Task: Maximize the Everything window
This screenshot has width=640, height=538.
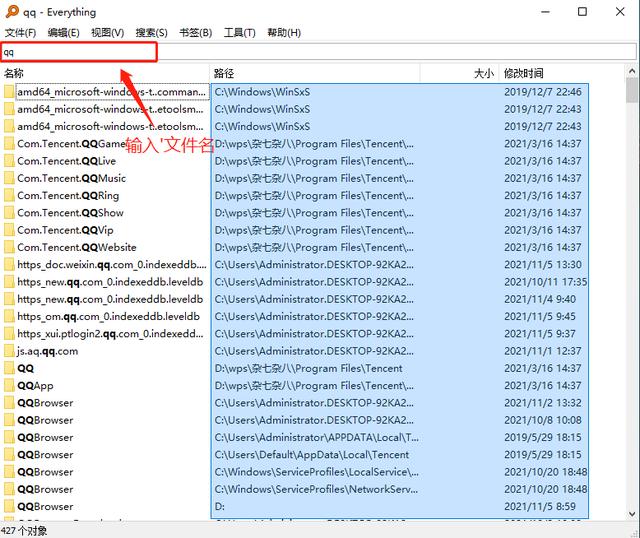Action: [582, 12]
